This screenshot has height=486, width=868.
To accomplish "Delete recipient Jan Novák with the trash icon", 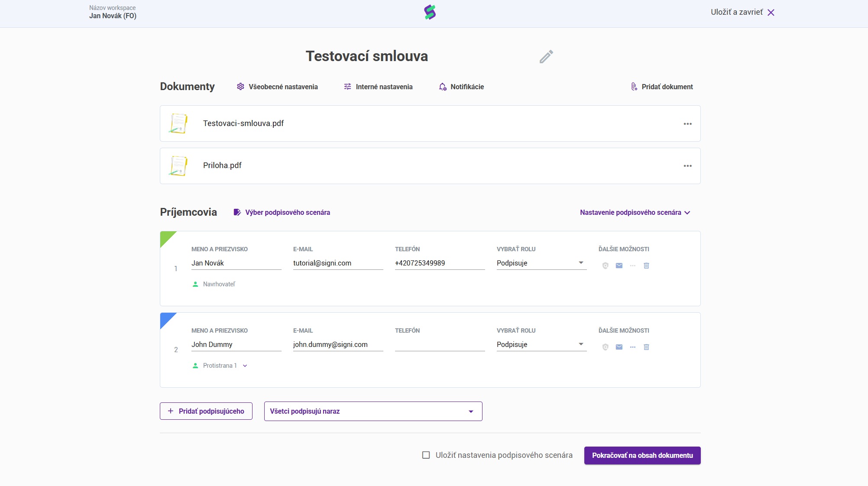I will pyautogui.click(x=646, y=266).
